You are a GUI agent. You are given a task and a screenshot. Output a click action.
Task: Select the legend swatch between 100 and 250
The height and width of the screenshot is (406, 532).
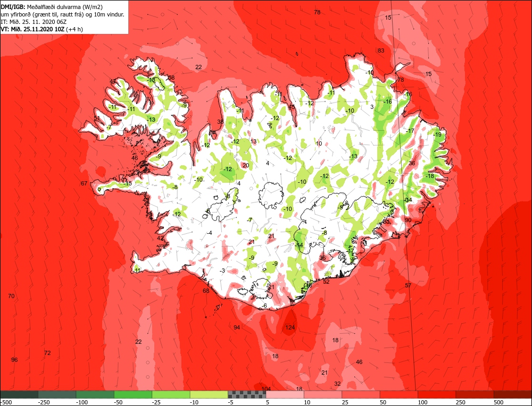437,394
